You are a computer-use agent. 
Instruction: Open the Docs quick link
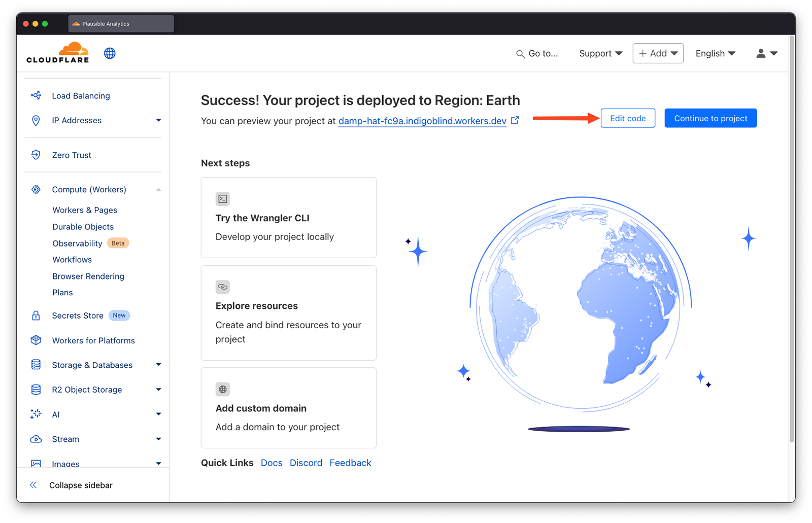coord(272,462)
